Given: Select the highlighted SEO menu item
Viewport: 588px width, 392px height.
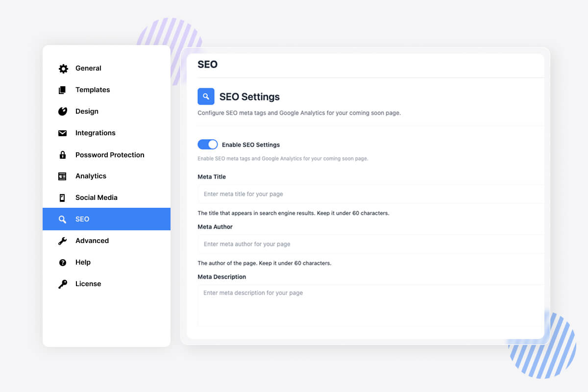Looking at the screenshot, I should [106, 219].
